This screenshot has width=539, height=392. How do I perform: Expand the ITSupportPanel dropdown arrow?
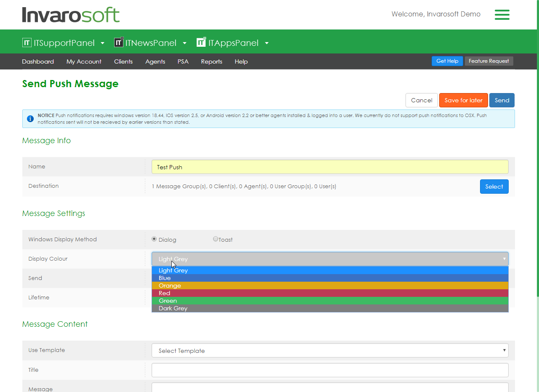point(103,43)
